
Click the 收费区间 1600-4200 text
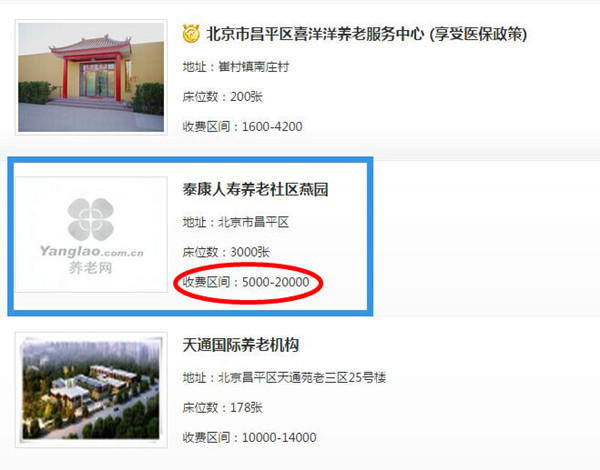click(x=242, y=126)
